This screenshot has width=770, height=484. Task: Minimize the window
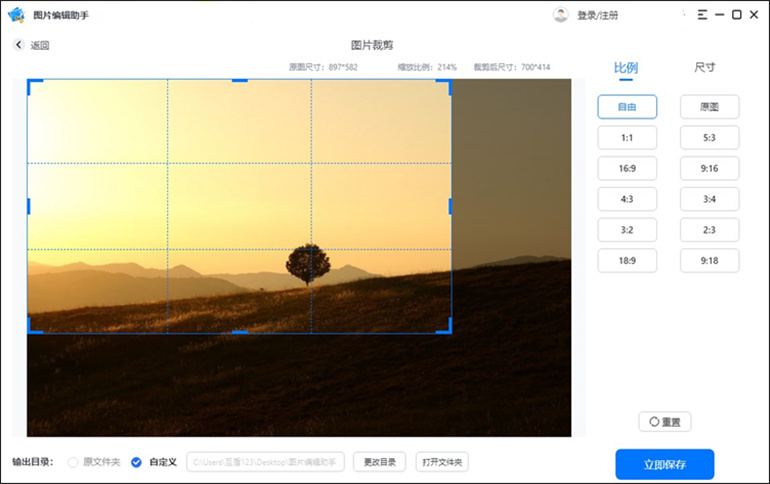tap(719, 15)
